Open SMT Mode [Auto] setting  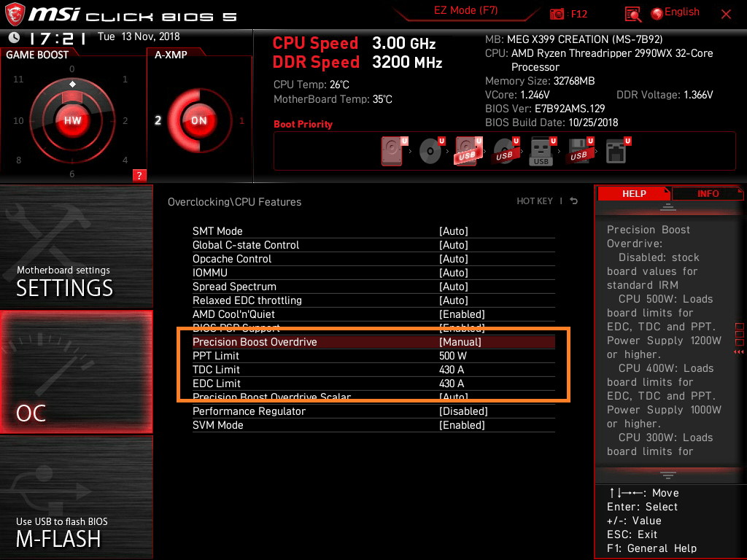coord(373,231)
